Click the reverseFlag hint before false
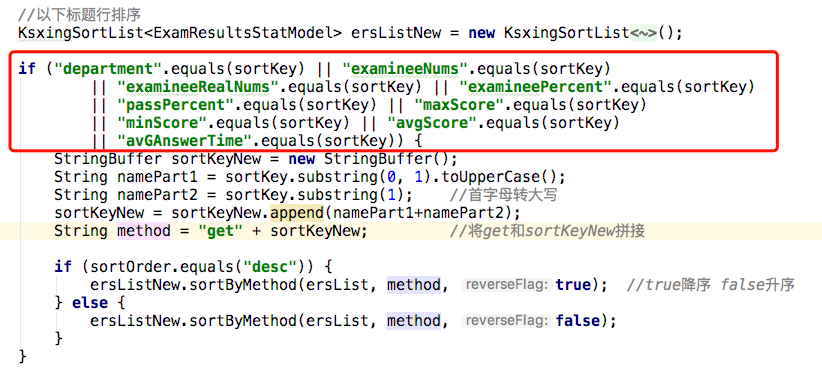Viewport: 822px width, 375px height. pos(506,321)
